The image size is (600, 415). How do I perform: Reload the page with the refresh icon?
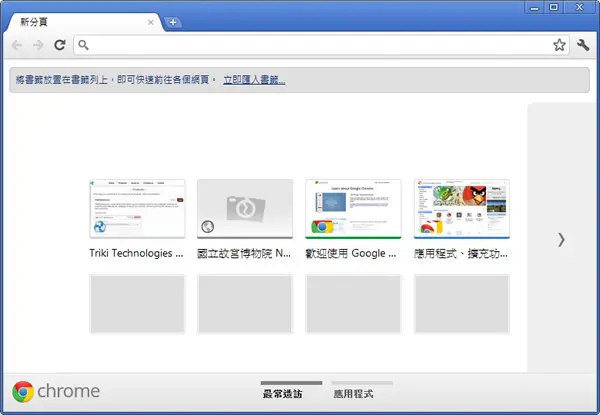click(60, 45)
